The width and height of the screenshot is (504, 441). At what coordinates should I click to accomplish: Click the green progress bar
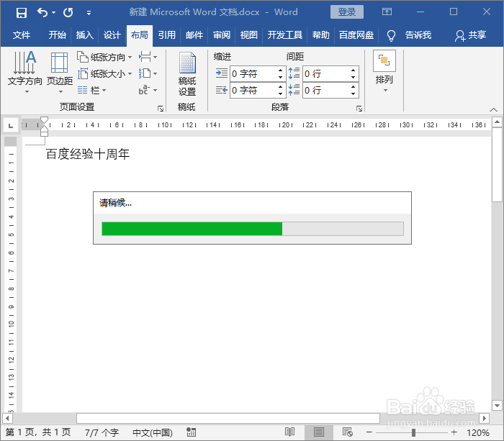(192, 229)
